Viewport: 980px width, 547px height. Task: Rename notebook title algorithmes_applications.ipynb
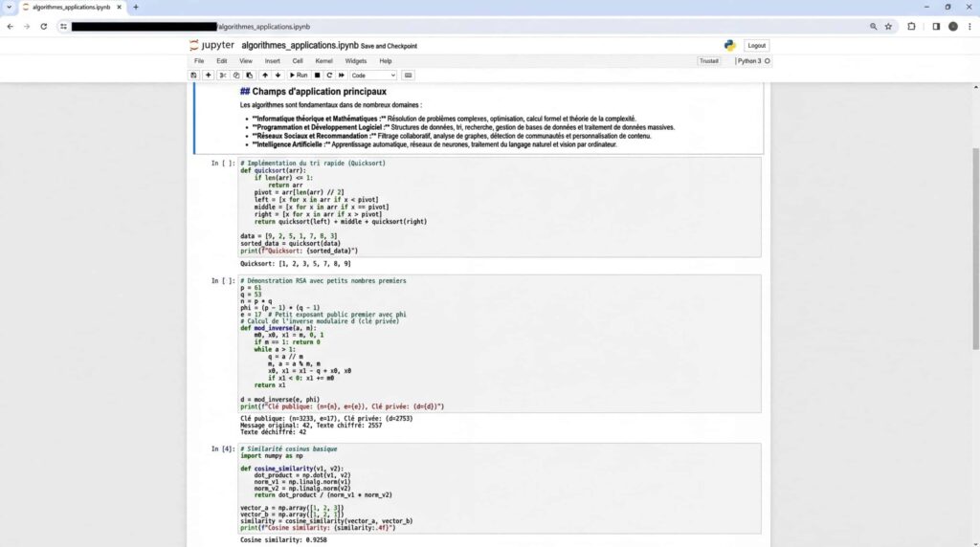pyautogui.click(x=300, y=46)
